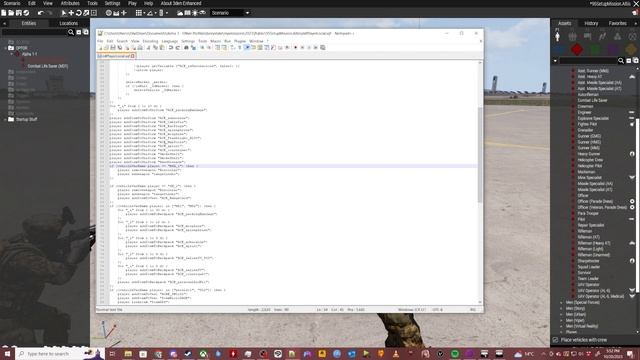The width and height of the screenshot is (640, 360).
Task: Select the Area widget tool
Action: [x=93, y=13]
